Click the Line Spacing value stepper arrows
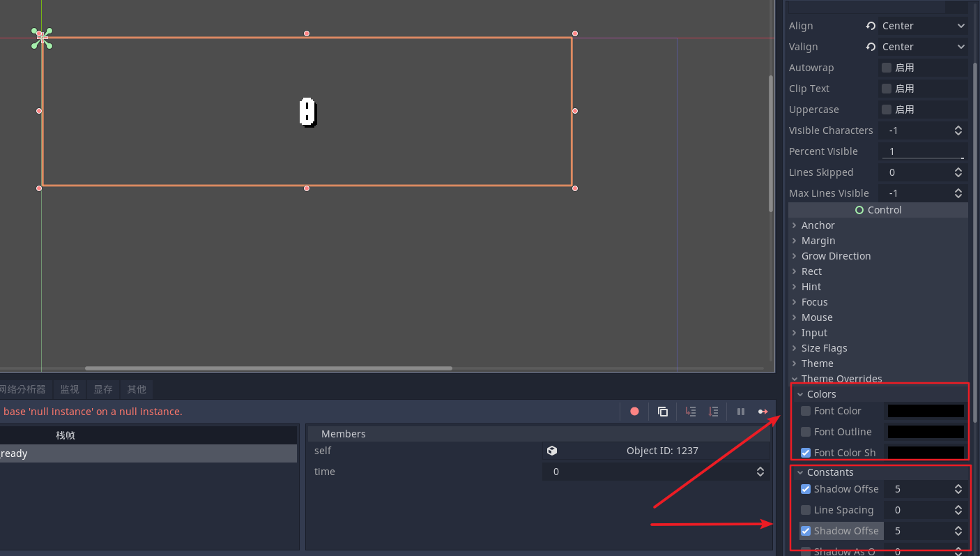 [x=958, y=510]
